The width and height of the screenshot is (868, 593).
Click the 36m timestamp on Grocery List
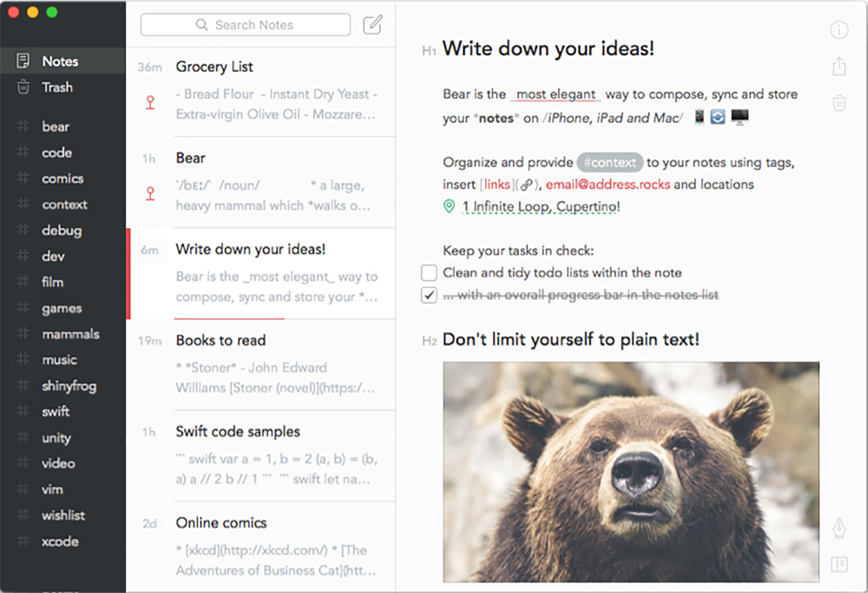tap(150, 68)
